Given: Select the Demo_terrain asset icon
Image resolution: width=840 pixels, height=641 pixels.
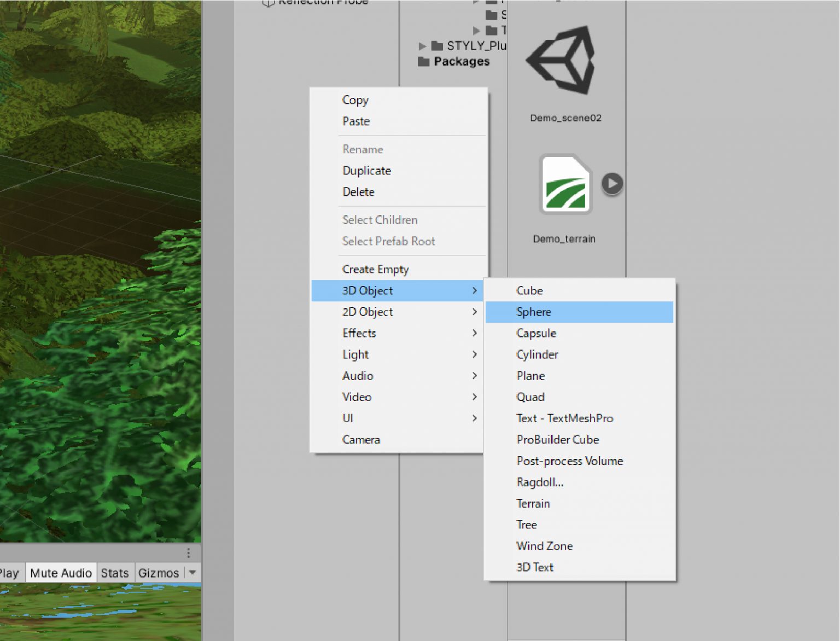Looking at the screenshot, I should [565, 184].
